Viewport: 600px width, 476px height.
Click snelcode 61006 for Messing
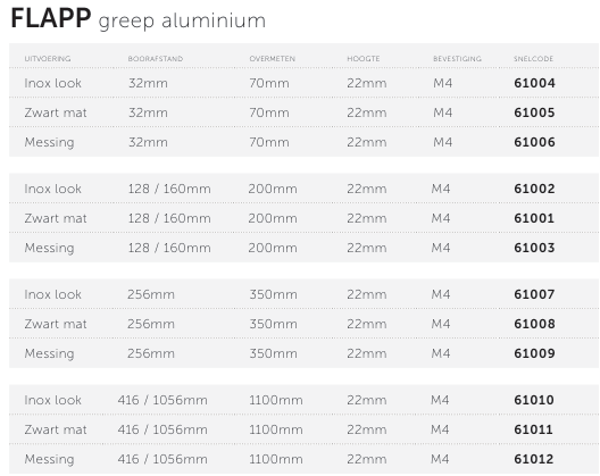click(534, 142)
